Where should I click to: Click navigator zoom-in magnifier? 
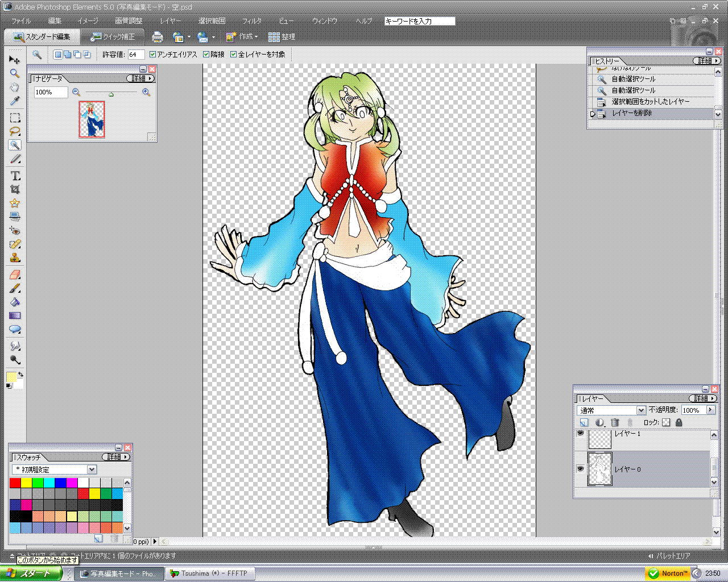146,92
